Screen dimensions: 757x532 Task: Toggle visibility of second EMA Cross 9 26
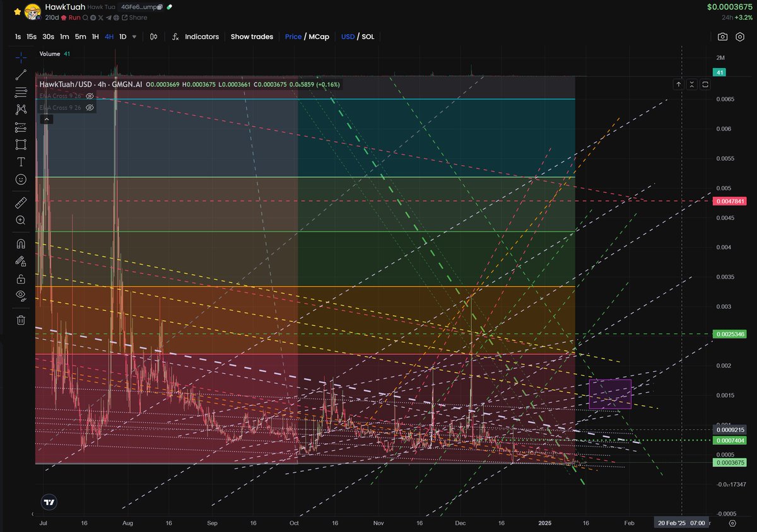[90, 108]
